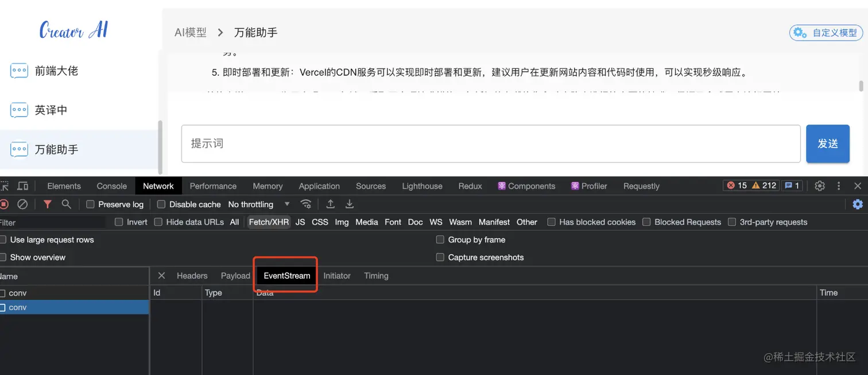Click the 发送 send button
The image size is (868, 375).
(x=827, y=143)
